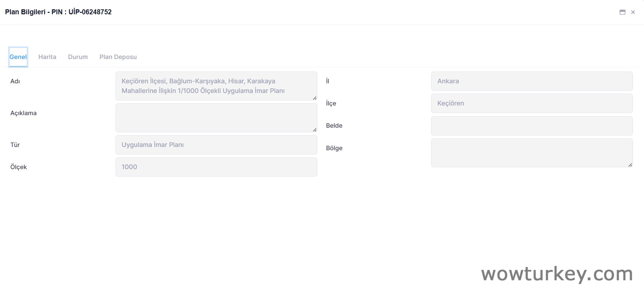Viewport: 644px width, 305px height.
Task: Click the wowturkey.com watermark text
Action: (557, 274)
